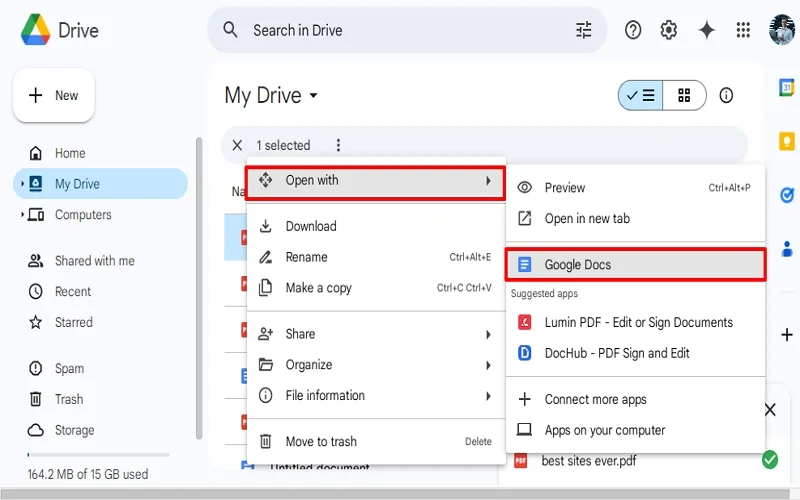Open with DocHub PDF Sign and Edit
The image size is (800, 500).
click(x=635, y=353)
